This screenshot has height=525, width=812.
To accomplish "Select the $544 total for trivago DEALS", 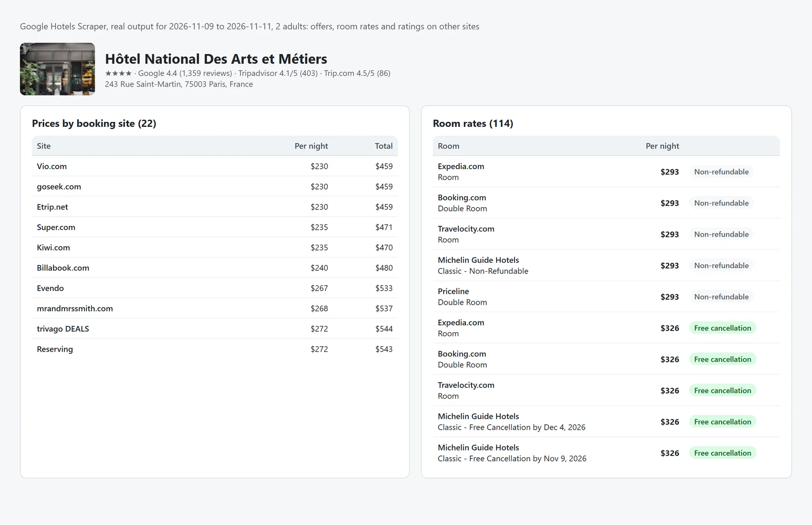I will [384, 329].
